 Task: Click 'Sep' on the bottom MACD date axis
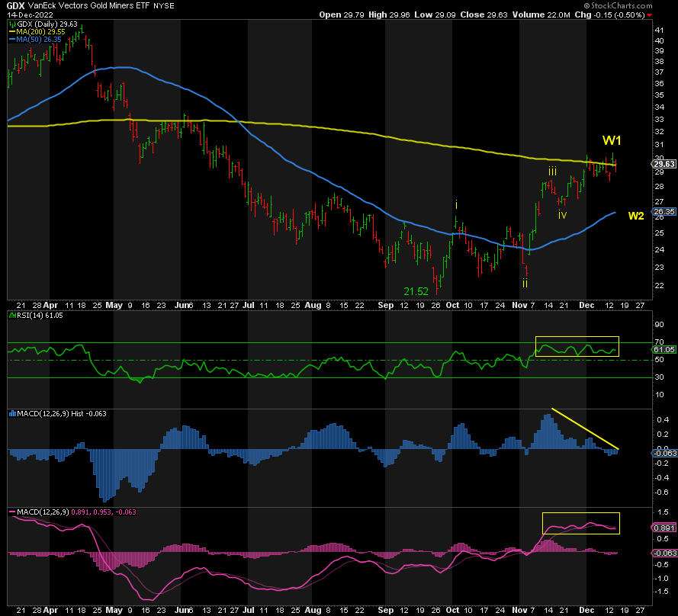(x=386, y=611)
